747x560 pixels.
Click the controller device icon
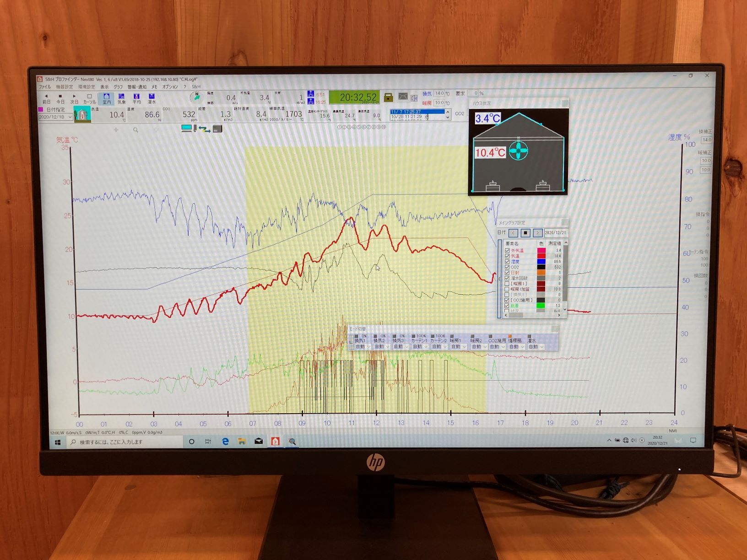[x=217, y=129]
